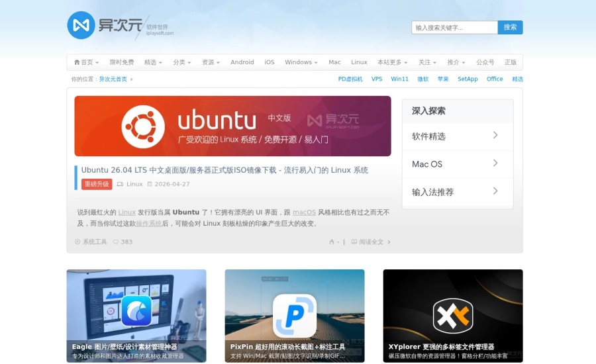The height and width of the screenshot is (364, 596).
Task: Open the 微软 quick link
Action: (x=423, y=79)
